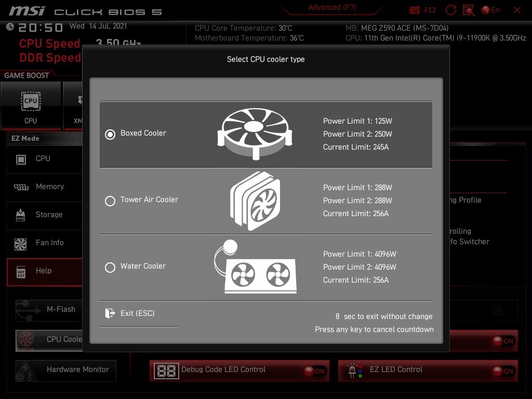This screenshot has width=532, height=399.
Task: Click the water cooler radiator illustration
Action: click(256, 267)
